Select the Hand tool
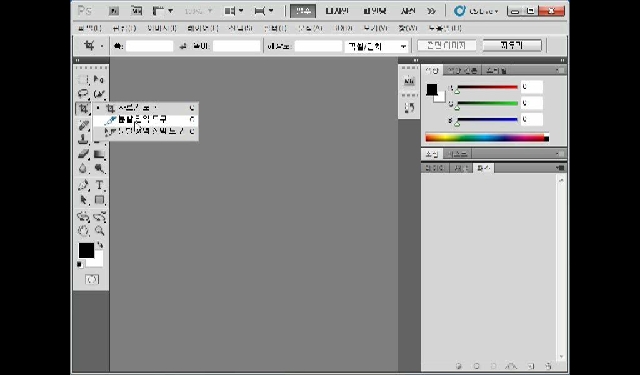The width and height of the screenshot is (640, 375). (83, 231)
